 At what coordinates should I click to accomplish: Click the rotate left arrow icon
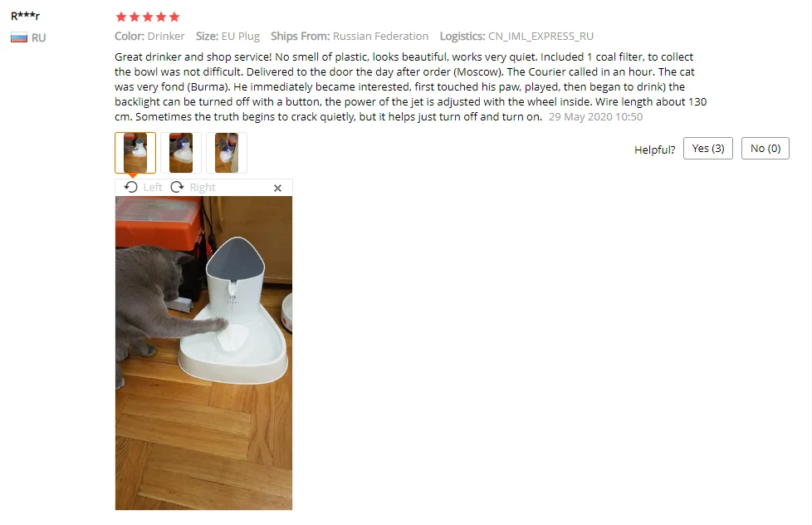coord(131,187)
